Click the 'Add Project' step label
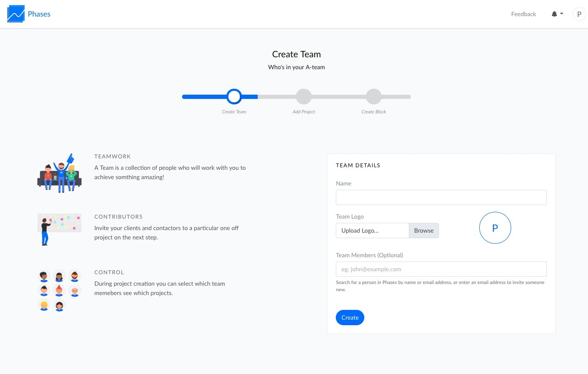The height and width of the screenshot is (374, 588). pos(304,112)
